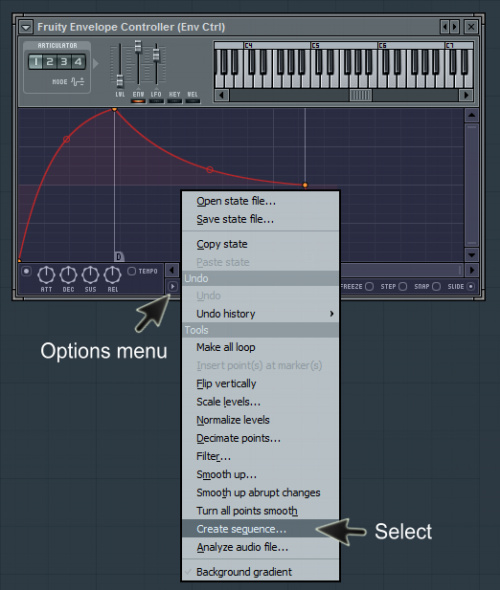Click the DEC knob
The width and height of the screenshot is (500, 590).
point(68,275)
